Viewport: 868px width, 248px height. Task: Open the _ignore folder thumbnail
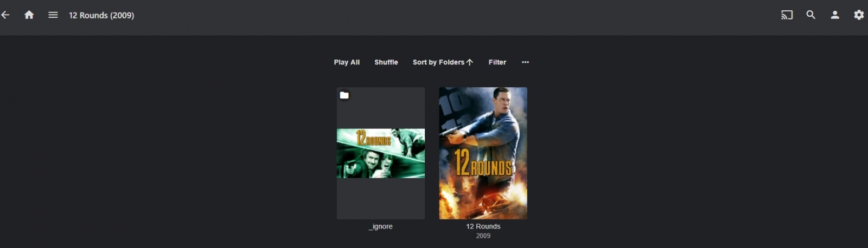click(x=381, y=153)
